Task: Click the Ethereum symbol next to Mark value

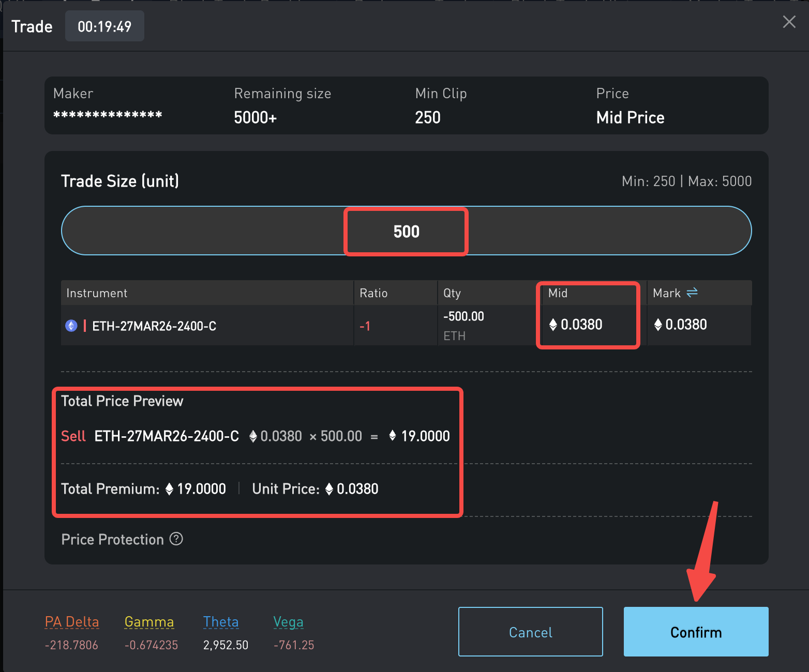Action: coord(658,325)
